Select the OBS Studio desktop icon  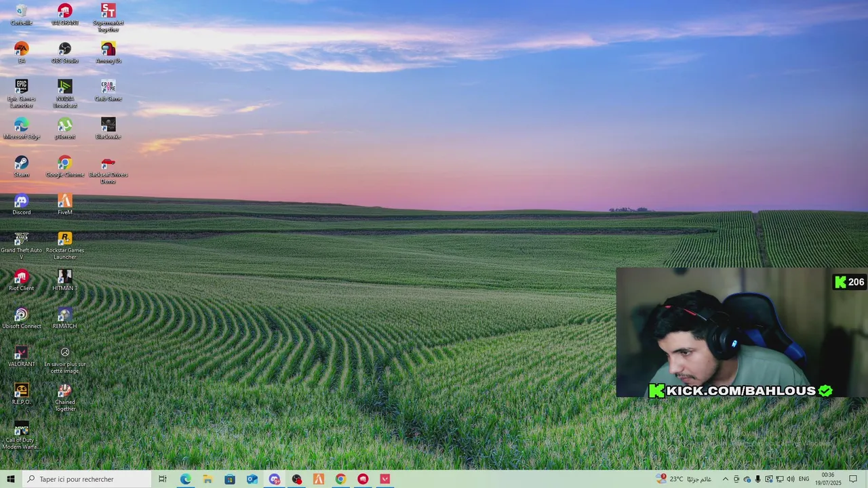64,53
